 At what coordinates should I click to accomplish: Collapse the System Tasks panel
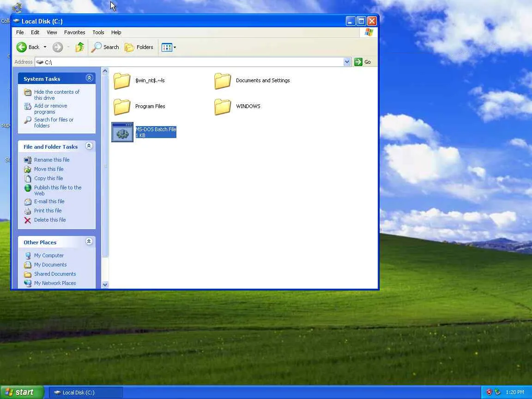(x=89, y=78)
